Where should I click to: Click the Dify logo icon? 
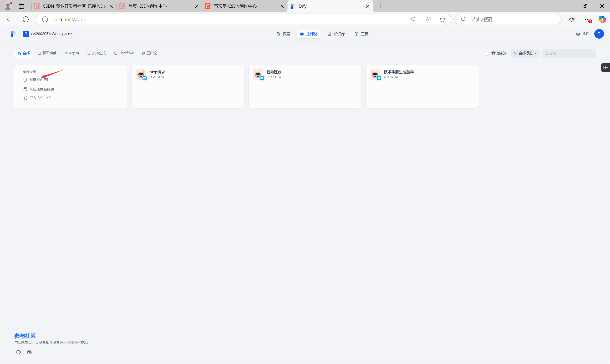[13, 34]
